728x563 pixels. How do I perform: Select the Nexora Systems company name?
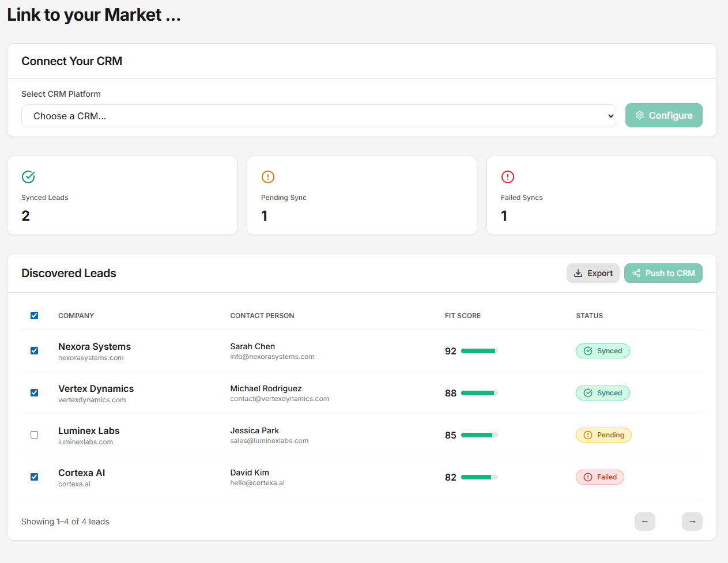click(x=95, y=346)
